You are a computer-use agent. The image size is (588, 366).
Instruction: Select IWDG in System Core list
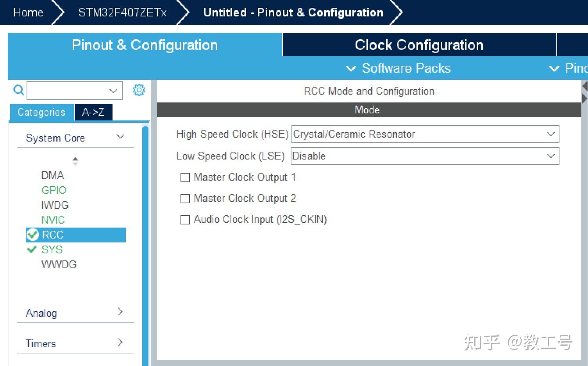[55, 205]
